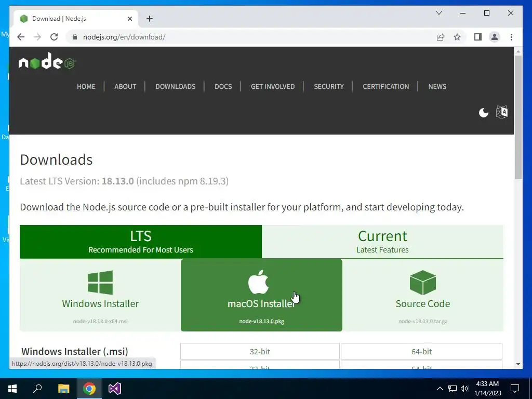
Task: Select the Download | Node.js tab
Action: pyautogui.click(x=76, y=18)
